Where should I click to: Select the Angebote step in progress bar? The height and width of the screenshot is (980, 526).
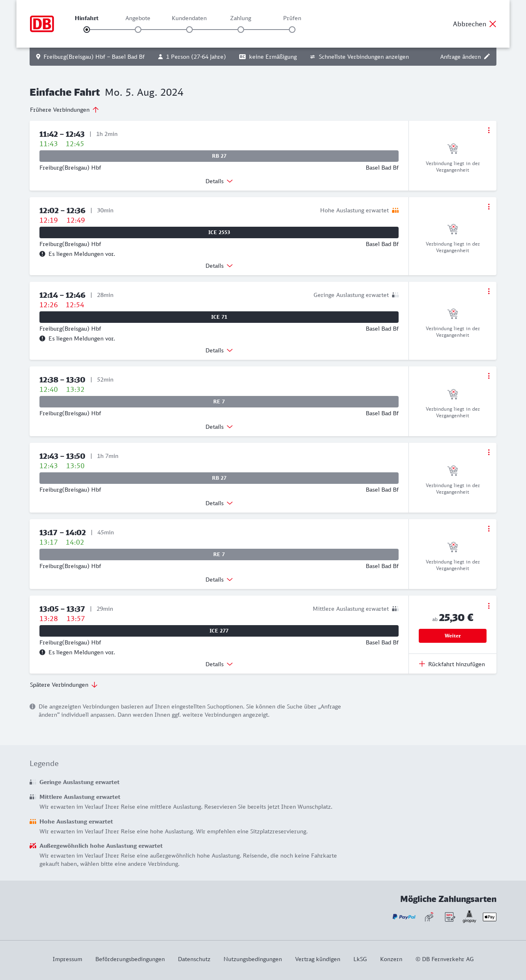pyautogui.click(x=138, y=30)
